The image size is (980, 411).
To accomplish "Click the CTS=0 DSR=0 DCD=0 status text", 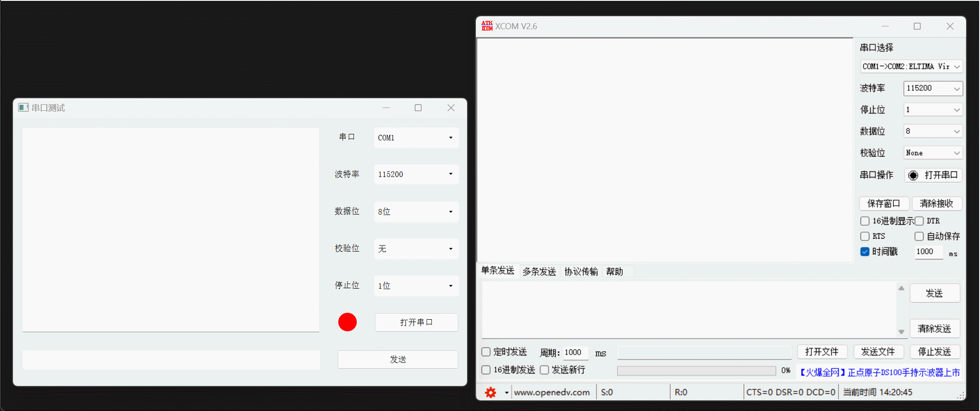I will tap(790, 392).
